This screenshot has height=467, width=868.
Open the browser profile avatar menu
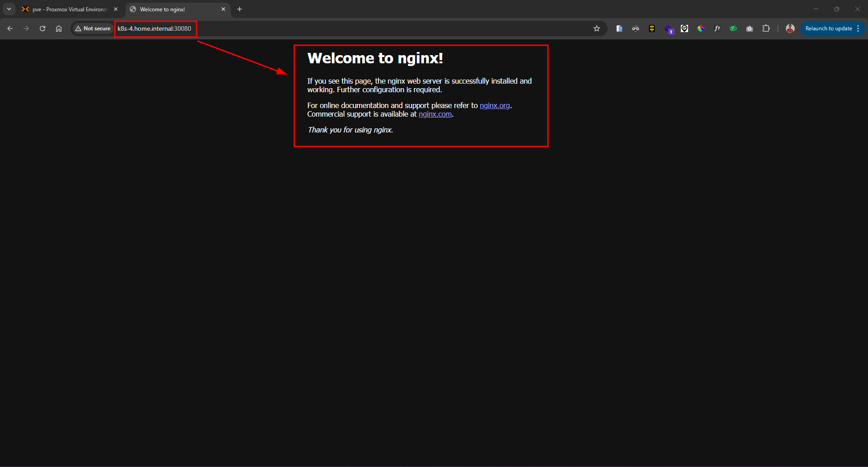(x=789, y=28)
